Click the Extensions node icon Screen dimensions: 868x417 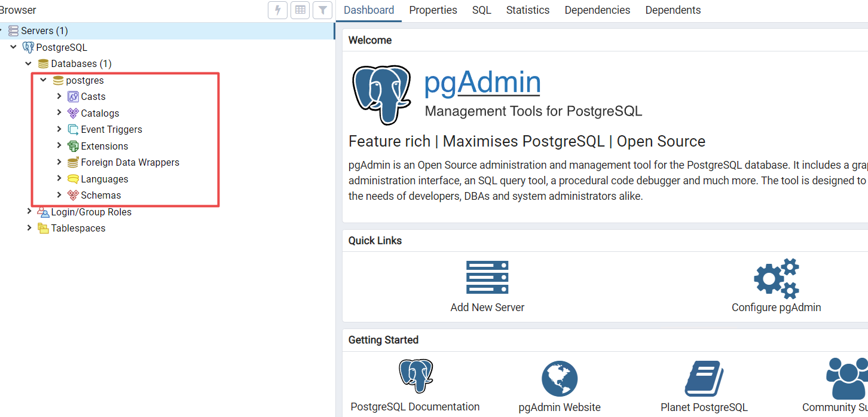73,146
